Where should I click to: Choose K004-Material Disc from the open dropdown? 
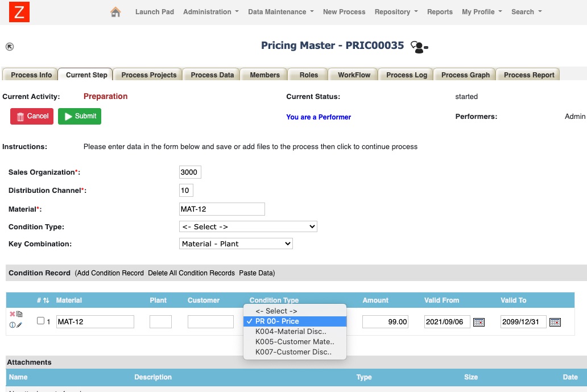[291, 331]
